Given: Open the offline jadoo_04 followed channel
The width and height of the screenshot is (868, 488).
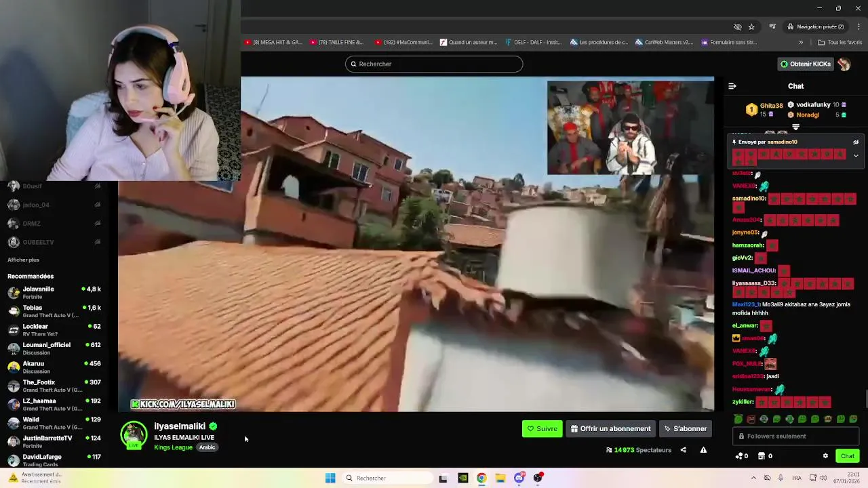Looking at the screenshot, I should 54,205.
